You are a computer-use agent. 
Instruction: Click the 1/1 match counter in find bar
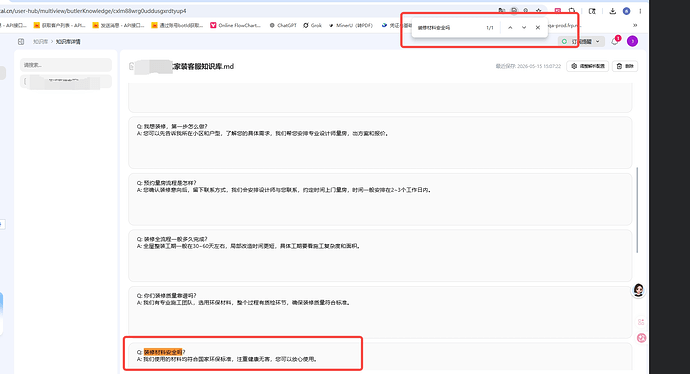pos(490,28)
